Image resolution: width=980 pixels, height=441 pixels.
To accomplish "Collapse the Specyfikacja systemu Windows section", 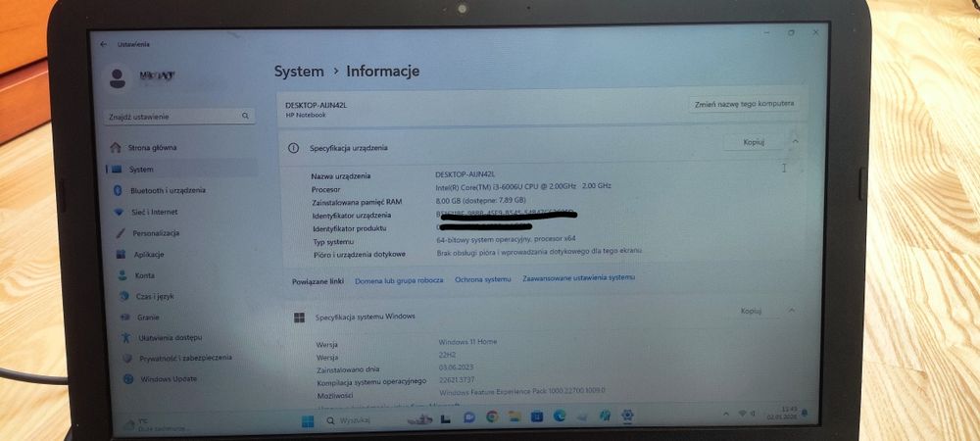I will point(791,311).
